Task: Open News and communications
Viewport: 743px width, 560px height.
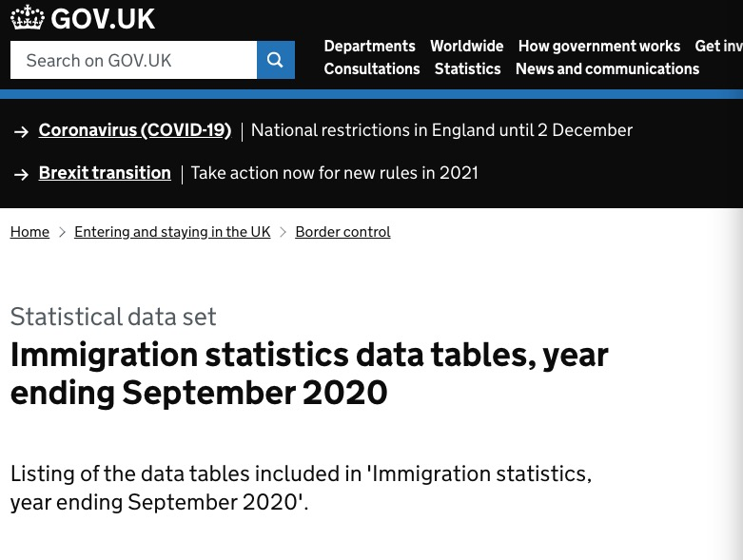Action: coord(608,68)
